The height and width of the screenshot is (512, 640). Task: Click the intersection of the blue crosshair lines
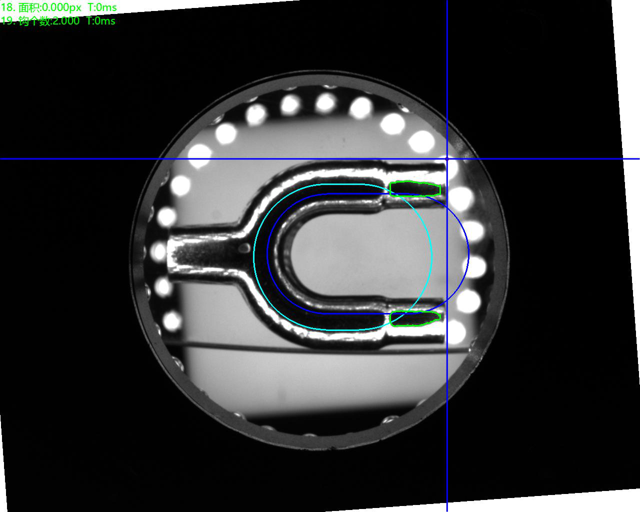446,159
